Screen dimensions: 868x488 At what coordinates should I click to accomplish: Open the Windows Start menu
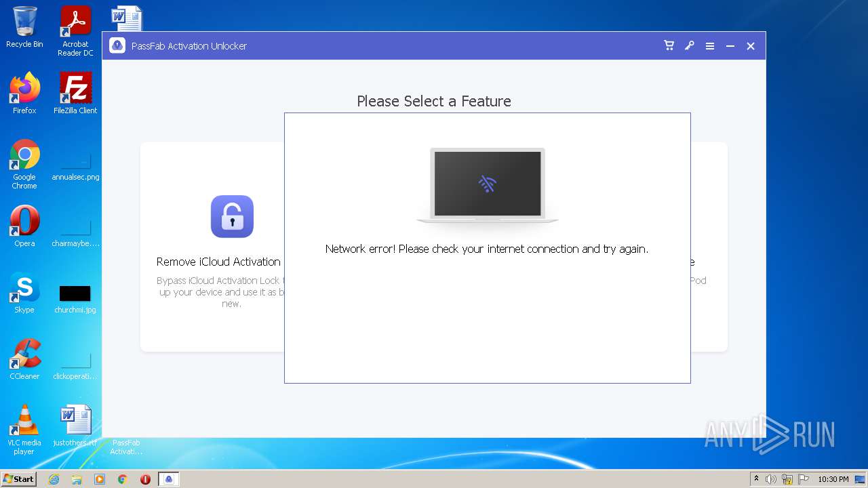point(19,479)
